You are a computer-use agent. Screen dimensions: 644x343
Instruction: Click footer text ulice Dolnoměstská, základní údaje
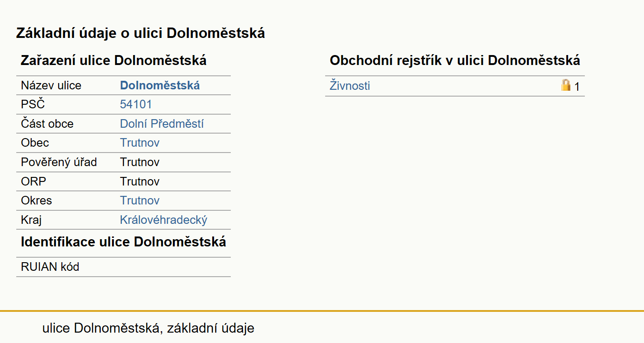tap(149, 328)
